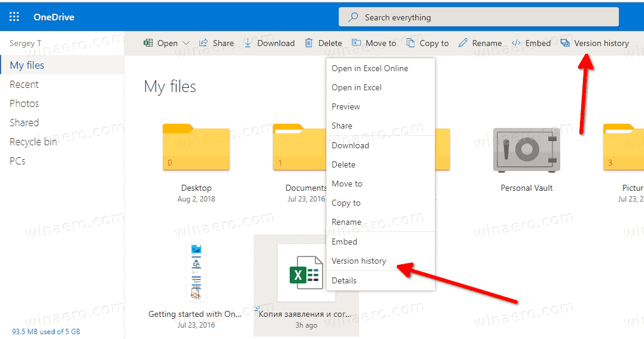The height and width of the screenshot is (339, 644).
Task: Click the OneDrive header title
Action: coord(54,17)
